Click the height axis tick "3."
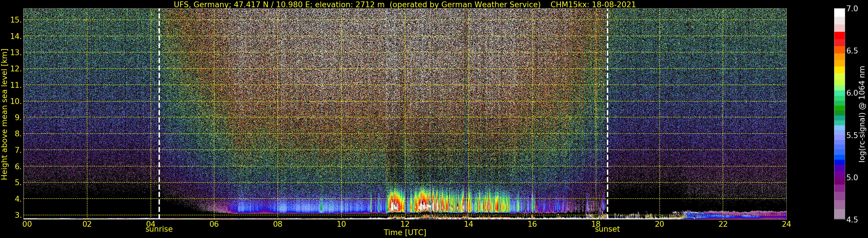The image size is (868, 238). coord(18,215)
